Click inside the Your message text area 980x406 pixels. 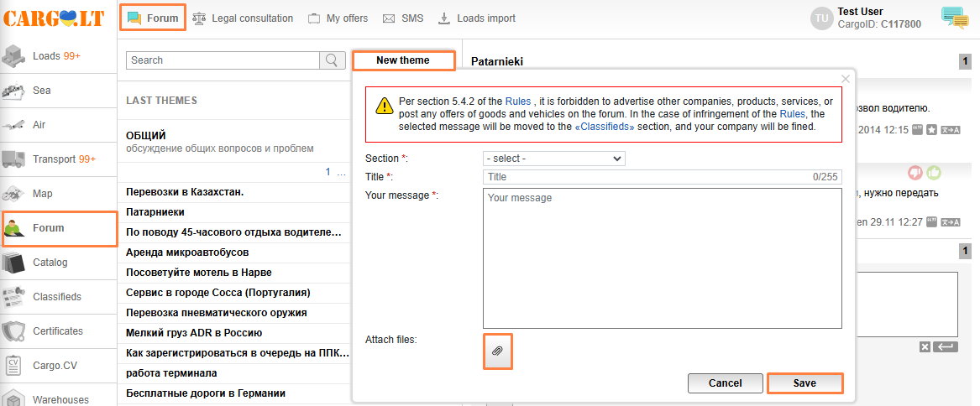(x=662, y=258)
